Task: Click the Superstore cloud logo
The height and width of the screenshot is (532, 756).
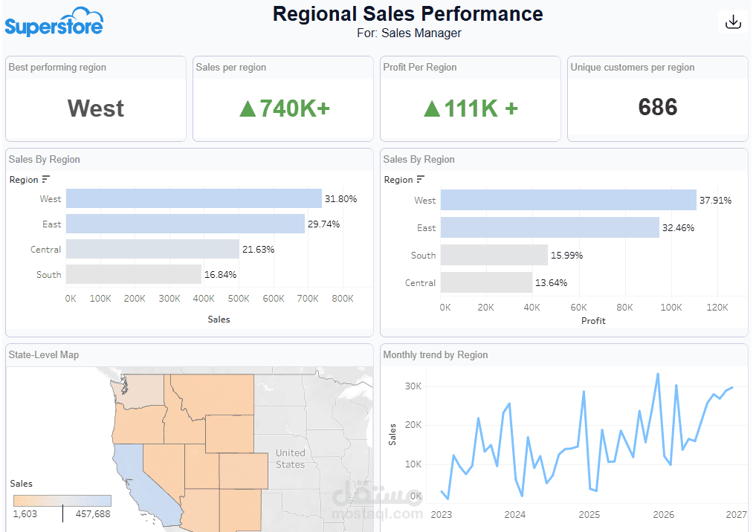Action: pyautogui.click(x=54, y=22)
